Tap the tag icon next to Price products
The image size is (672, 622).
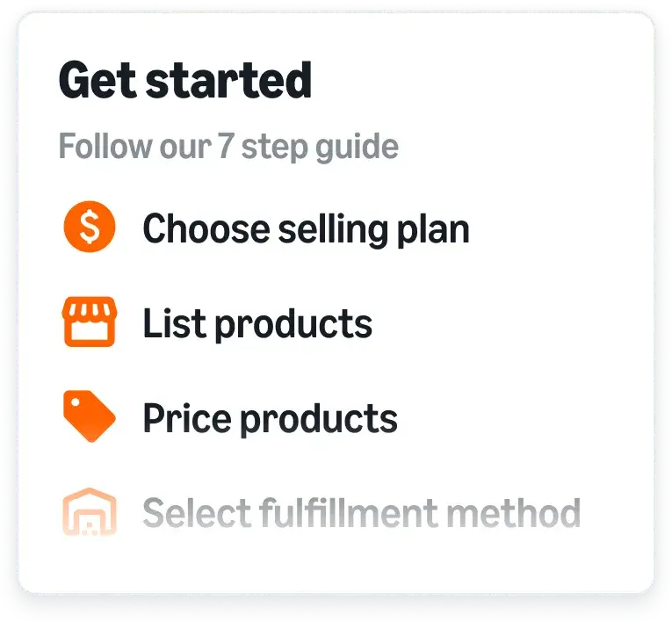(x=90, y=416)
